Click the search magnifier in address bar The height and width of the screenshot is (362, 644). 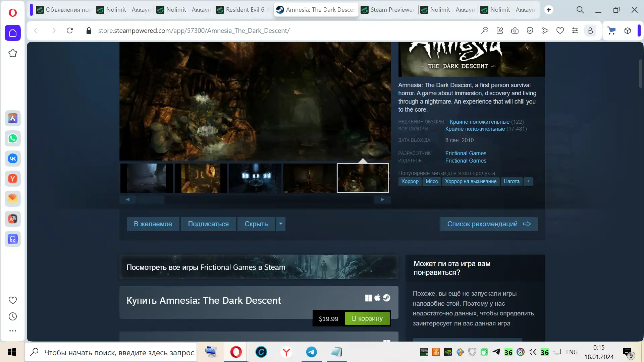pyautogui.click(x=485, y=31)
